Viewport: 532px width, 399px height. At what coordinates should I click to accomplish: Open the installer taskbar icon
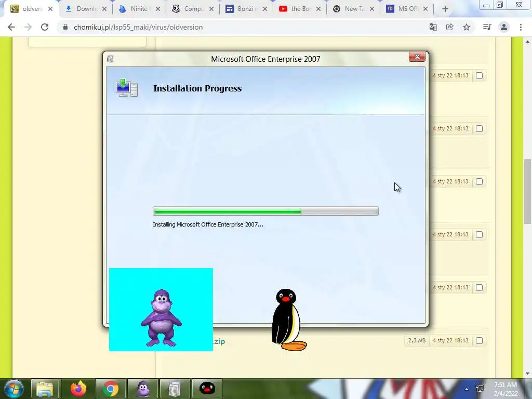[175, 389]
